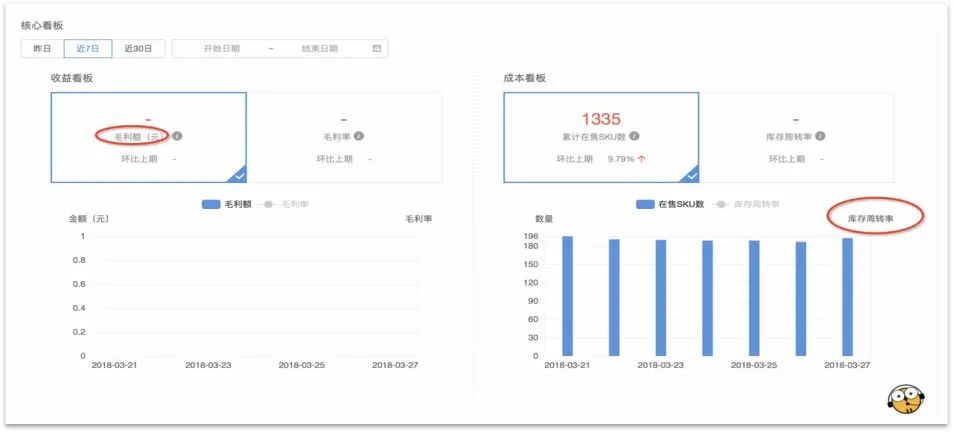Image resolution: width=953 pixels, height=432 pixels.
Task: Click the 2018-03-23 label under profit chart
Action: coord(208,366)
